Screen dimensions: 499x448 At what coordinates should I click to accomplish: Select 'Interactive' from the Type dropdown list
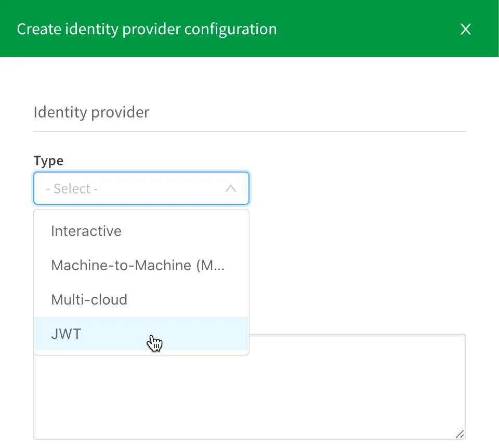pyautogui.click(x=86, y=231)
